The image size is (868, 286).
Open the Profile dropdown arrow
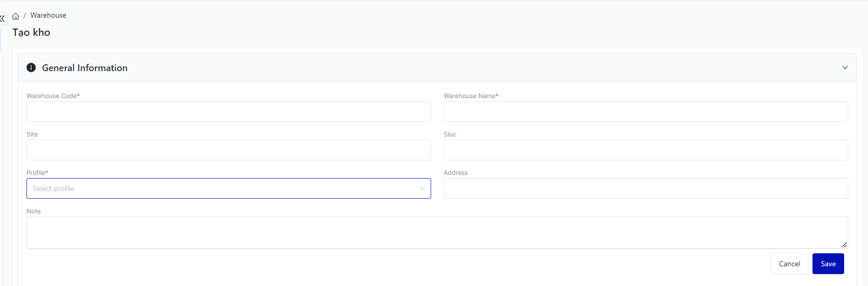(x=422, y=188)
